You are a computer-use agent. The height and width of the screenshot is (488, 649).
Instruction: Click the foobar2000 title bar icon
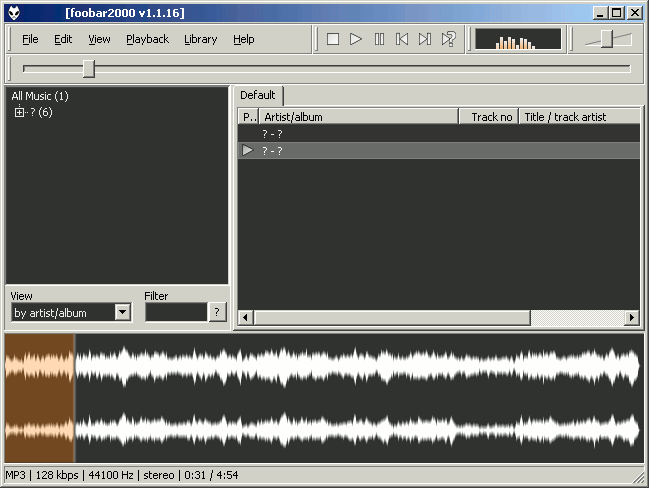click(13, 13)
